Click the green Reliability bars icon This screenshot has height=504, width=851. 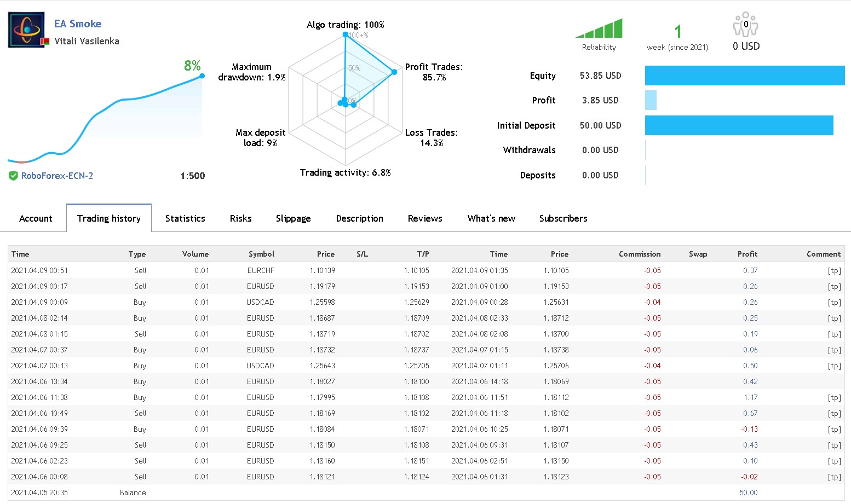599,28
